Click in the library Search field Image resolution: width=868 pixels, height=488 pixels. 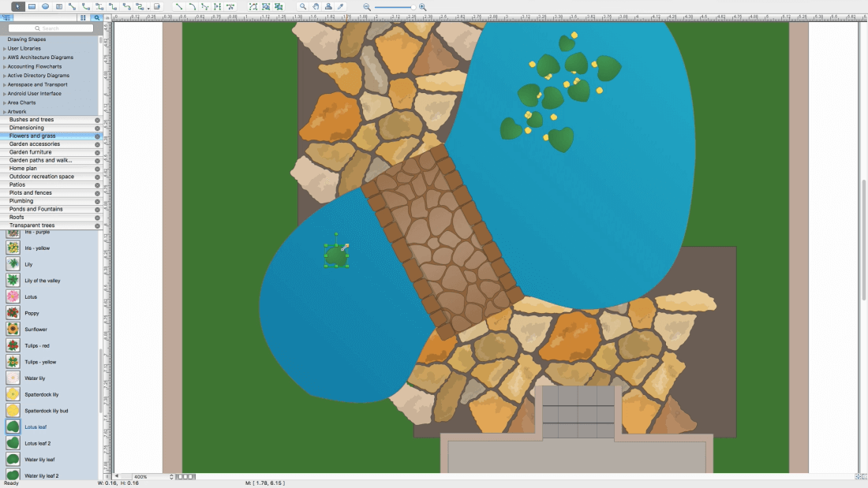point(51,28)
